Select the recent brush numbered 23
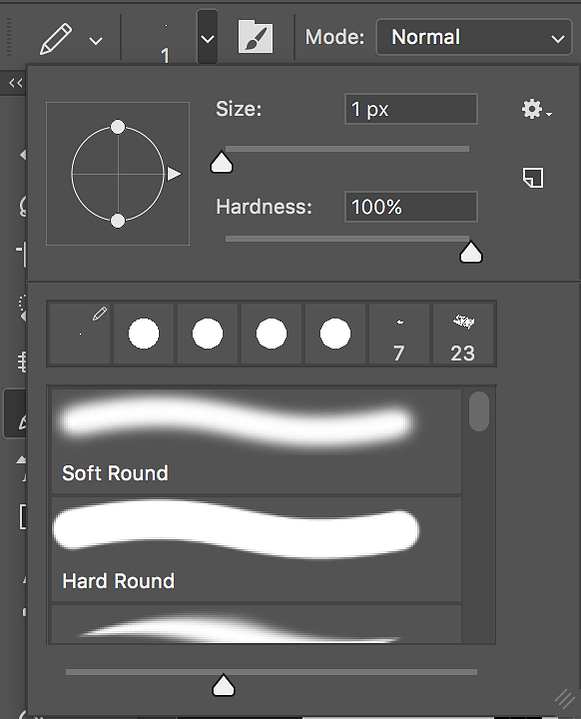The height and width of the screenshot is (719, 581). (463, 334)
